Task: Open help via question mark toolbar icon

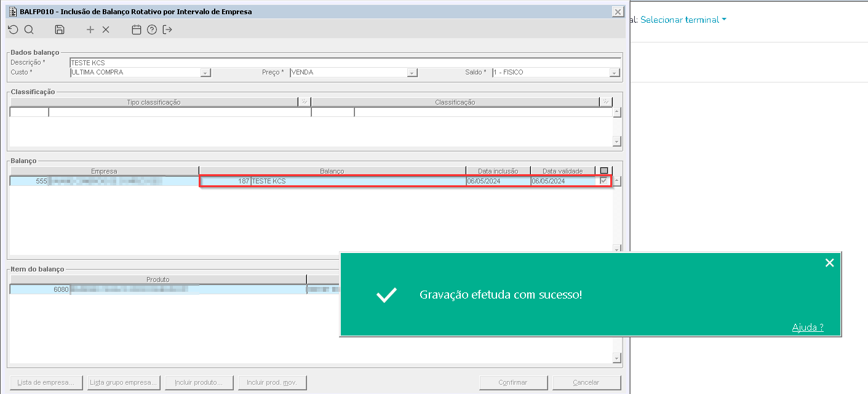Action: point(152,30)
